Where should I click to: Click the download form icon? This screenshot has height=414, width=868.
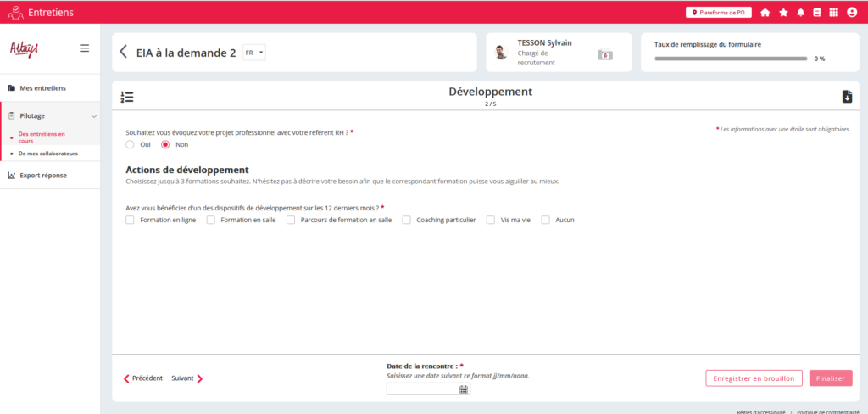pyautogui.click(x=846, y=97)
